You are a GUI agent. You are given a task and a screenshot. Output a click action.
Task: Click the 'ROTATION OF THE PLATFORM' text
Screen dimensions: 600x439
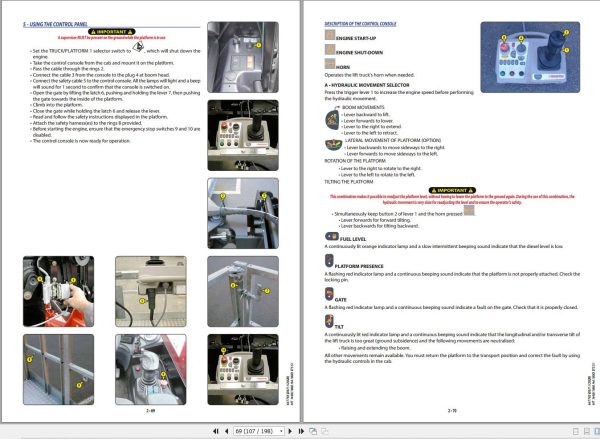(x=355, y=161)
